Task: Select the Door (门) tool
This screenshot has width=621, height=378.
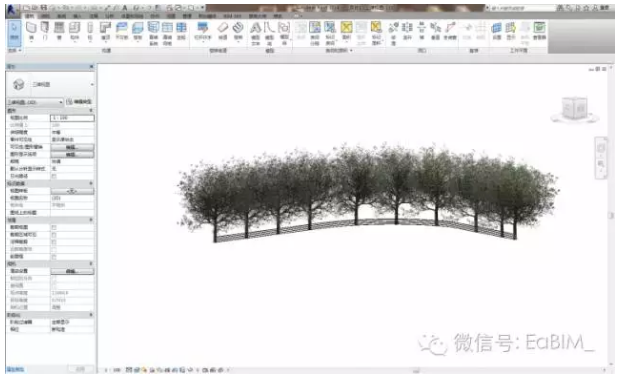Action: [45, 32]
